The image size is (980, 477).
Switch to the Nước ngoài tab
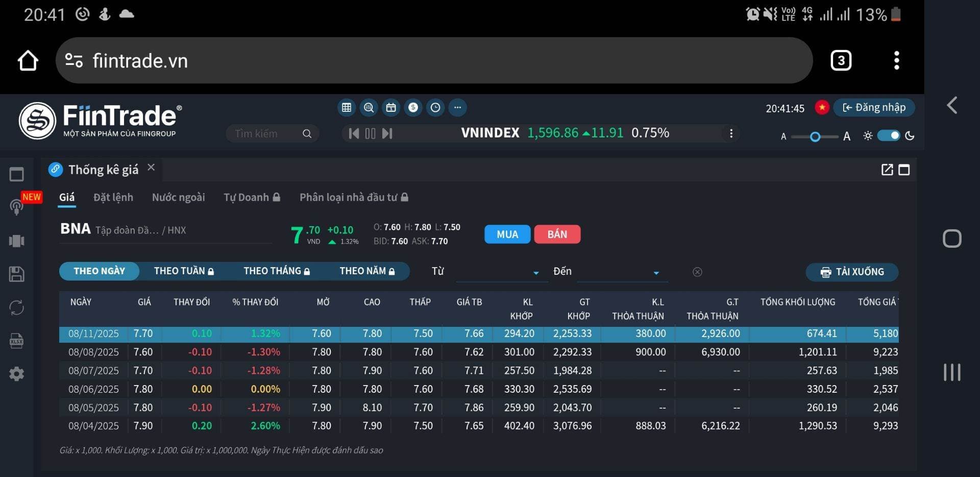pyautogui.click(x=179, y=198)
